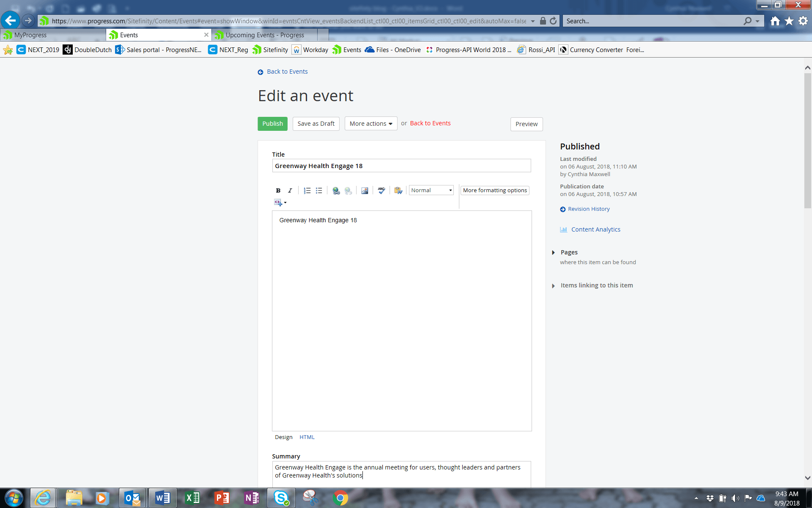Open the Rossi_API bookmark

point(536,50)
